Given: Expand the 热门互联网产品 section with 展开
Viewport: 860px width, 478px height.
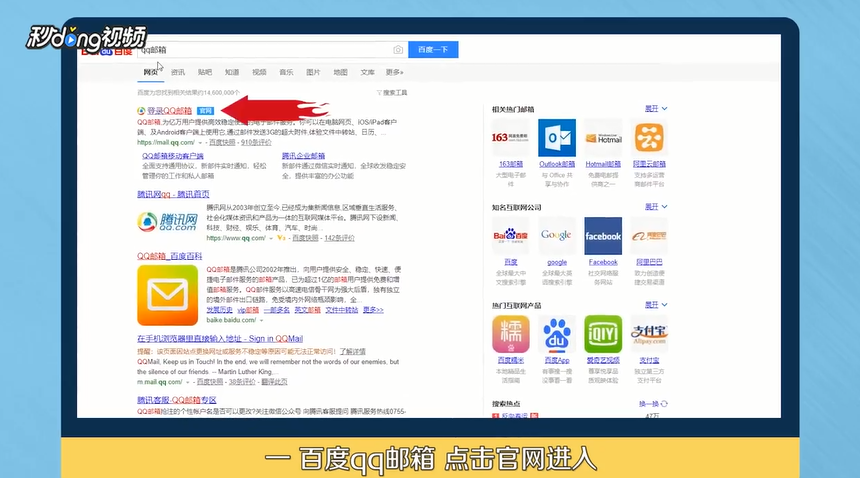Looking at the screenshot, I should [656, 305].
